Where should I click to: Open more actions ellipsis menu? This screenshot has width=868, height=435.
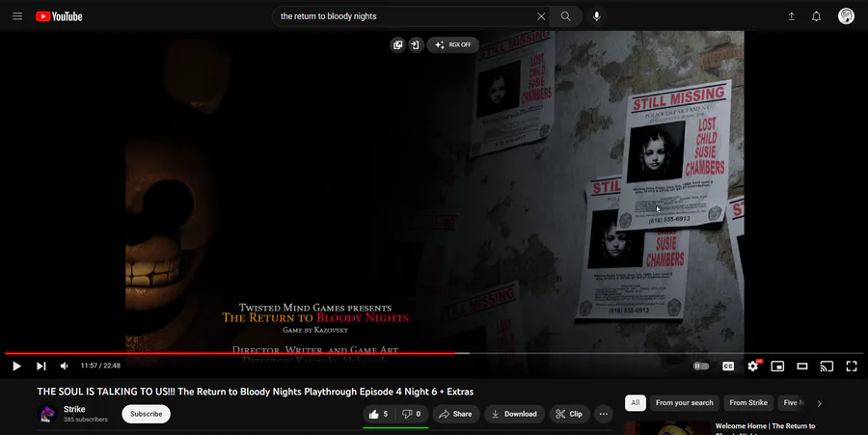click(x=604, y=414)
